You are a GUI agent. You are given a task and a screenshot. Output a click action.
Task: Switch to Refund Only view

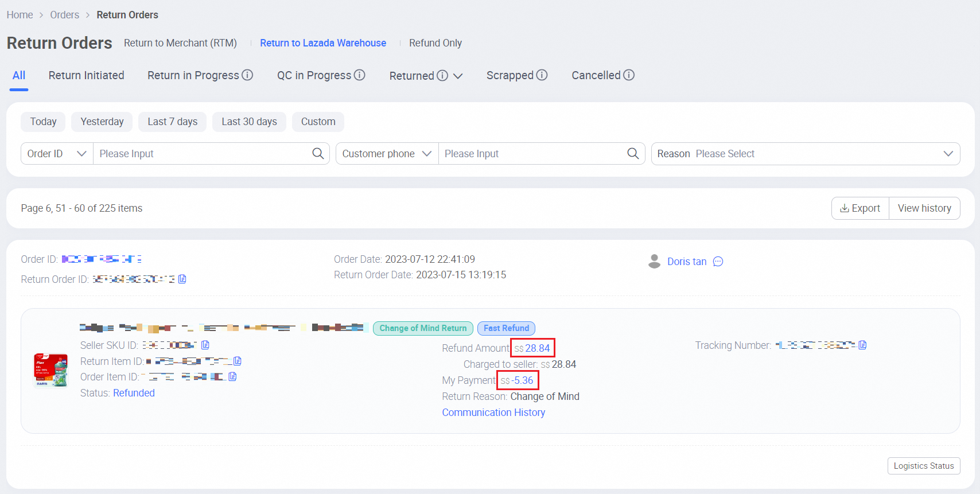pyautogui.click(x=435, y=43)
